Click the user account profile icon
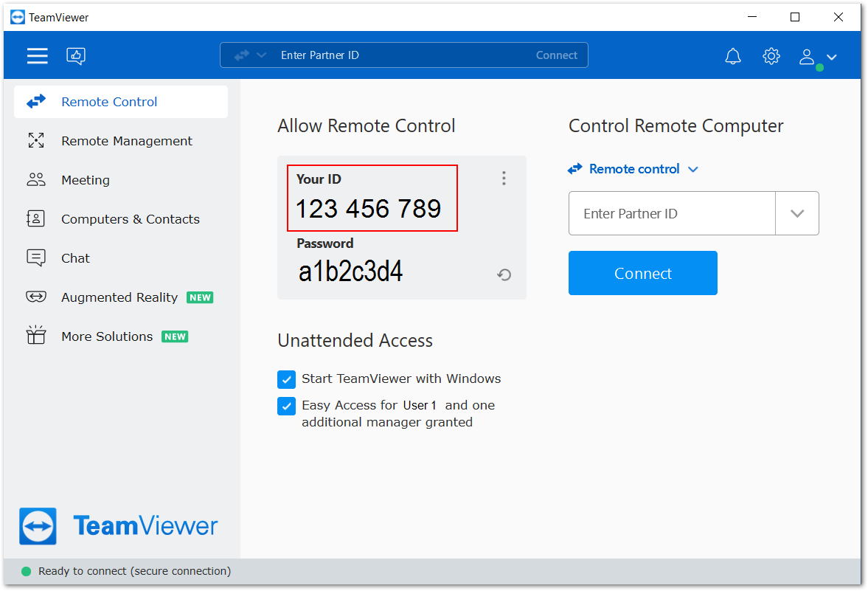Viewport: 868px width, 591px height. [x=808, y=57]
